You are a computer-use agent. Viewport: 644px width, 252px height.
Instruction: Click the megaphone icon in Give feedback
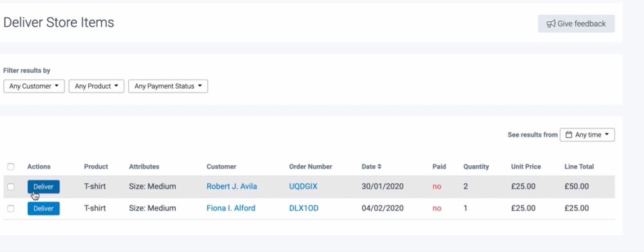pyautogui.click(x=551, y=24)
